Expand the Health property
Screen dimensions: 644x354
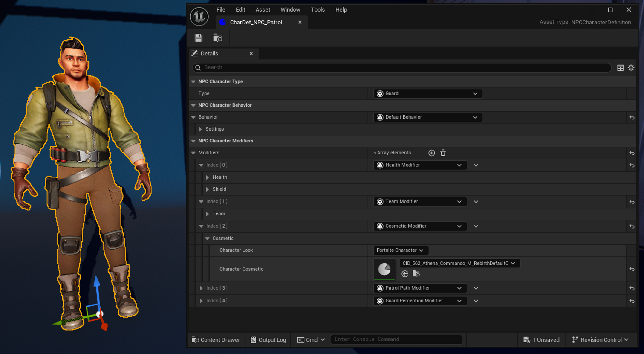click(207, 177)
